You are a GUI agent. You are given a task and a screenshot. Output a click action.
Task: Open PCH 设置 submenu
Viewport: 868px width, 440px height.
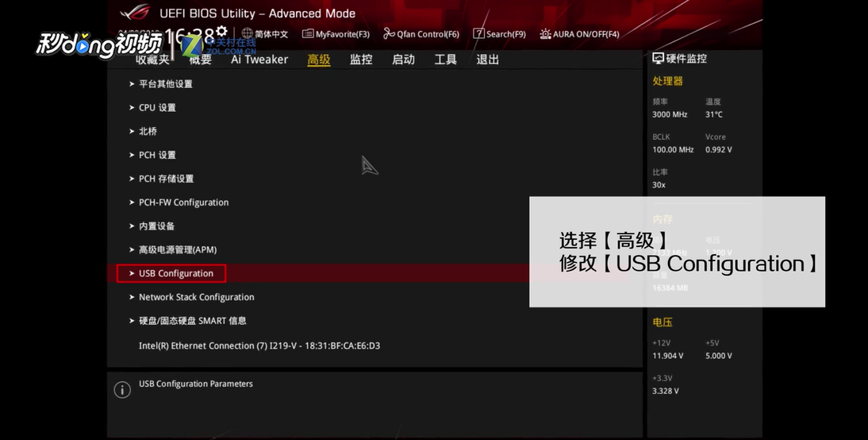[x=157, y=155]
